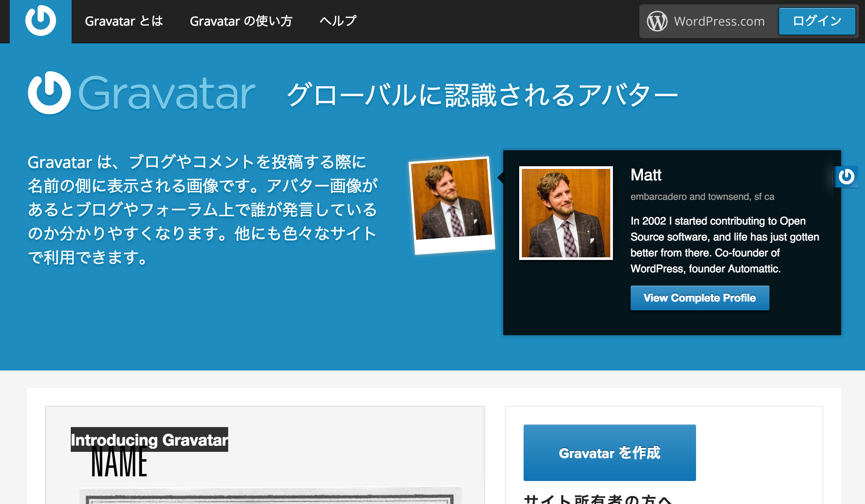Click Matt's profile picture in the hovercard
865x504 pixels.
566,213
